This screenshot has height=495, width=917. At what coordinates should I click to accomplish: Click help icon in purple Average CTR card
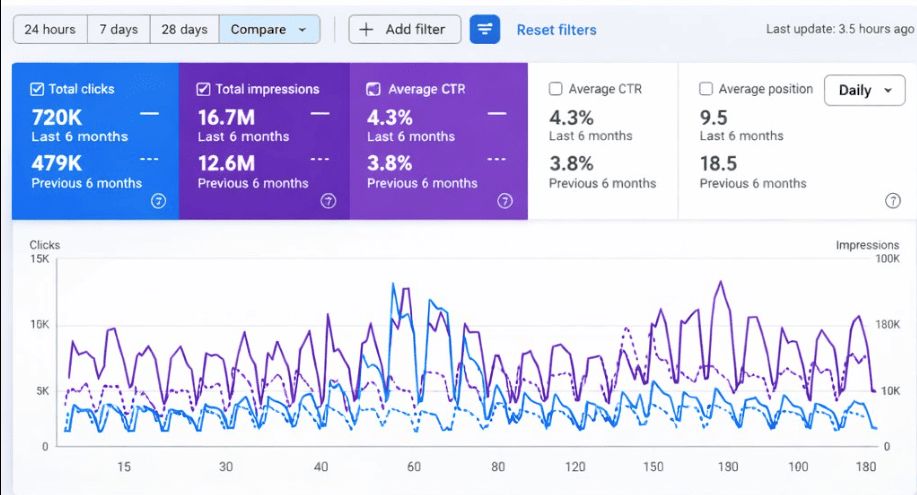pyautogui.click(x=505, y=201)
